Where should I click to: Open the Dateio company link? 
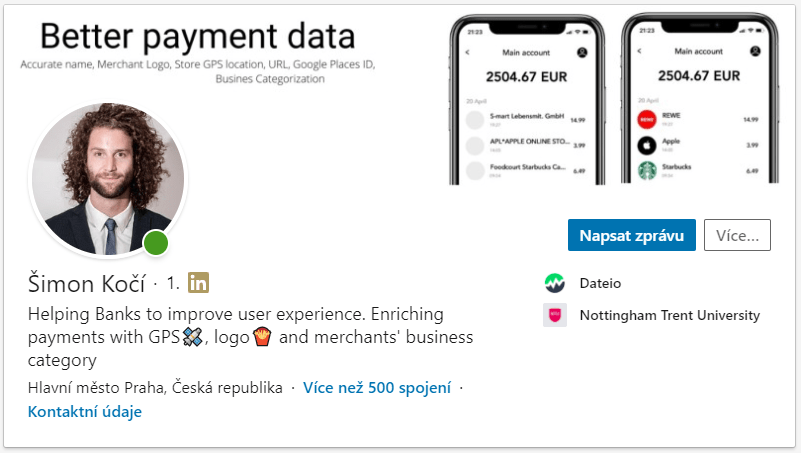(x=600, y=284)
